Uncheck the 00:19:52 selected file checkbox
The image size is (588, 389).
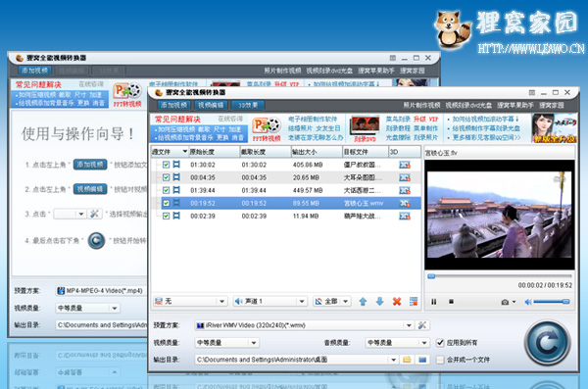pos(166,203)
